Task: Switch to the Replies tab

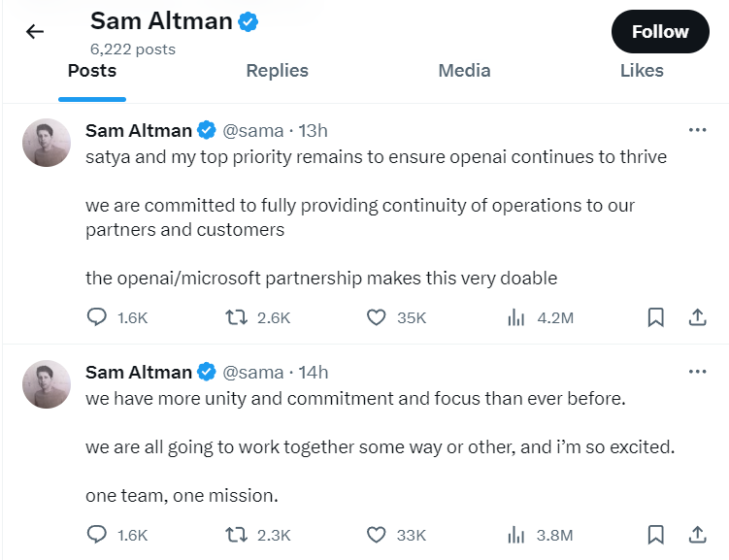Action: (x=277, y=71)
